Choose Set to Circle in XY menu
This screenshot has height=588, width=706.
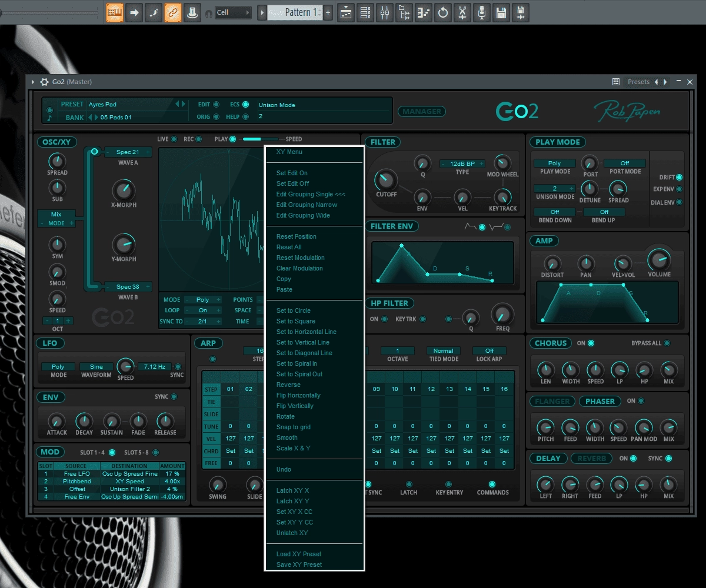coord(294,310)
